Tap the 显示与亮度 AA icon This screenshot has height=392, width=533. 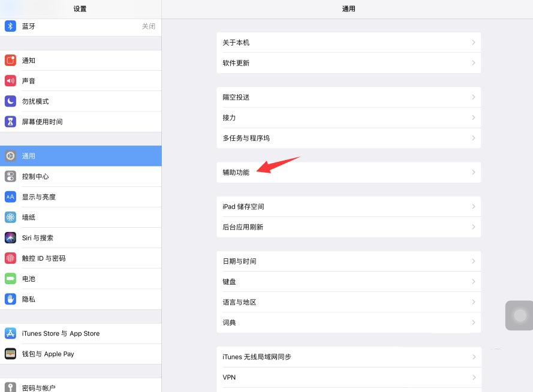(10, 197)
